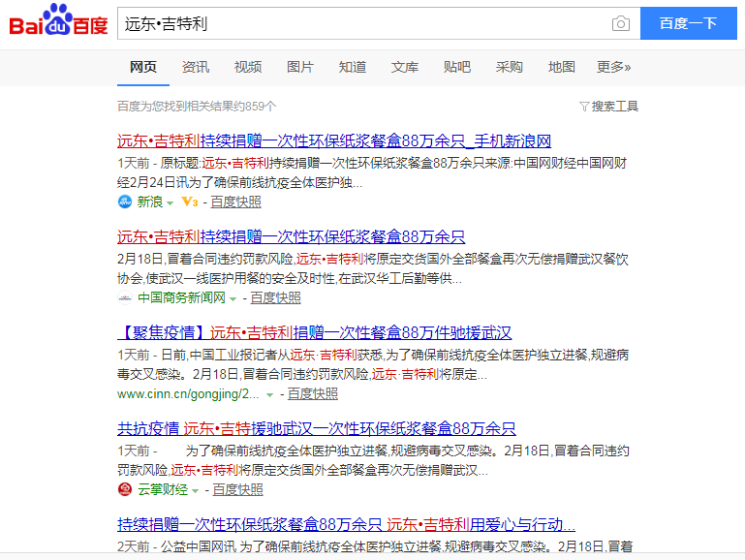Open the 搜索工具 search tools
Image resolution: width=745 pixels, height=560 pixels.
point(614,107)
